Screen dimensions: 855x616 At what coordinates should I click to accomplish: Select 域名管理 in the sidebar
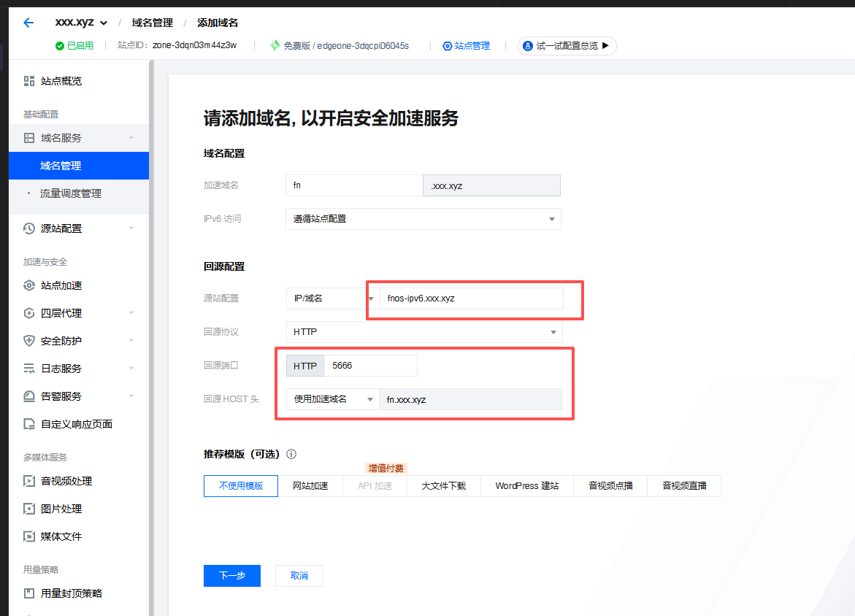click(x=79, y=166)
